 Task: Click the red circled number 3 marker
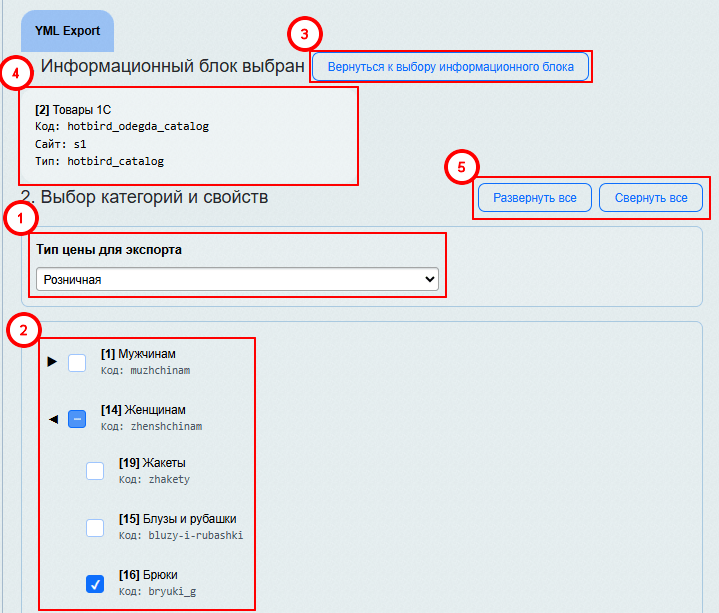click(305, 34)
